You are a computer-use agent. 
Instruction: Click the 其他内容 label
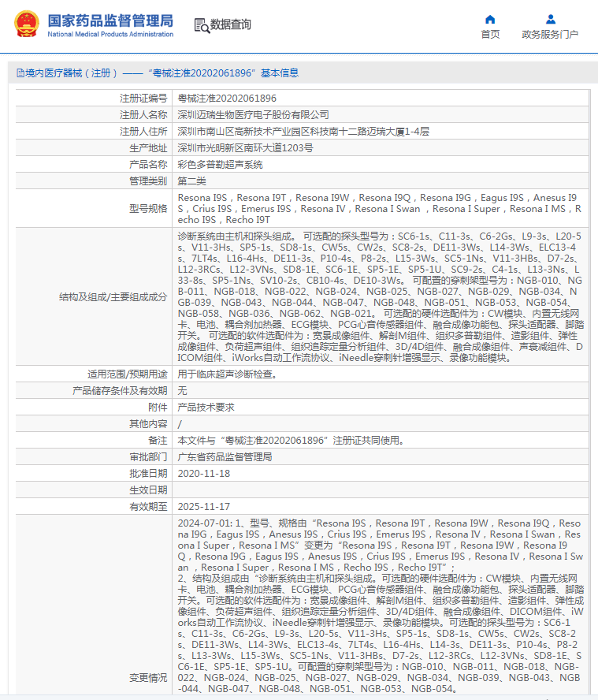pos(148,423)
